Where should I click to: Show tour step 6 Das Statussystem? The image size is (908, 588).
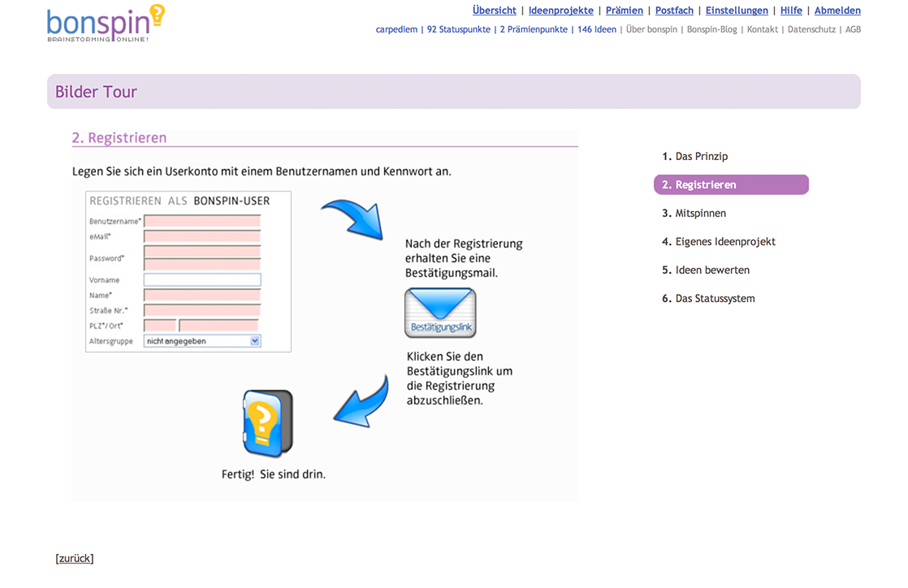(x=715, y=299)
